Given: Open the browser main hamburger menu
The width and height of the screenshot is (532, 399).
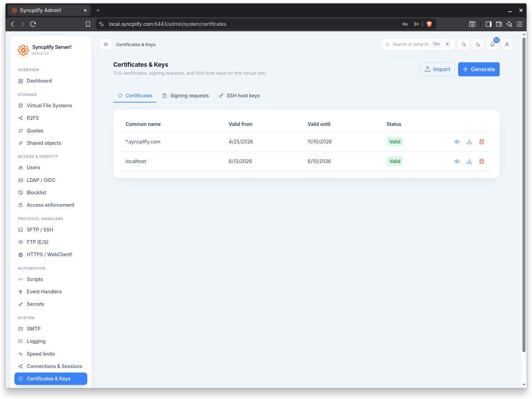Looking at the screenshot, I should [x=520, y=24].
